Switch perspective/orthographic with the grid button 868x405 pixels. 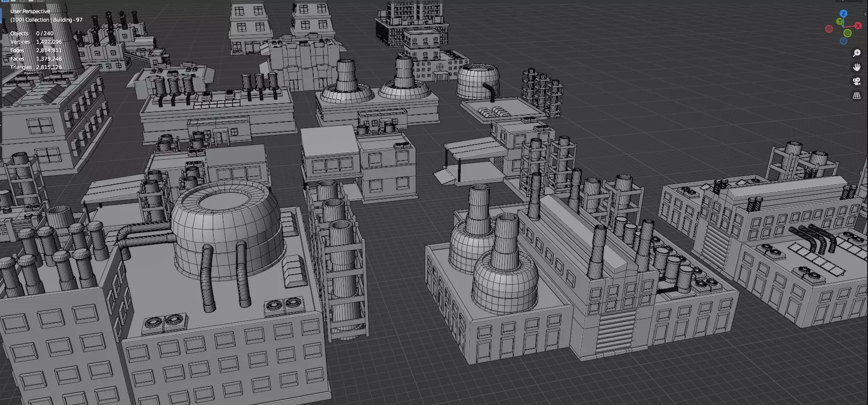(857, 95)
